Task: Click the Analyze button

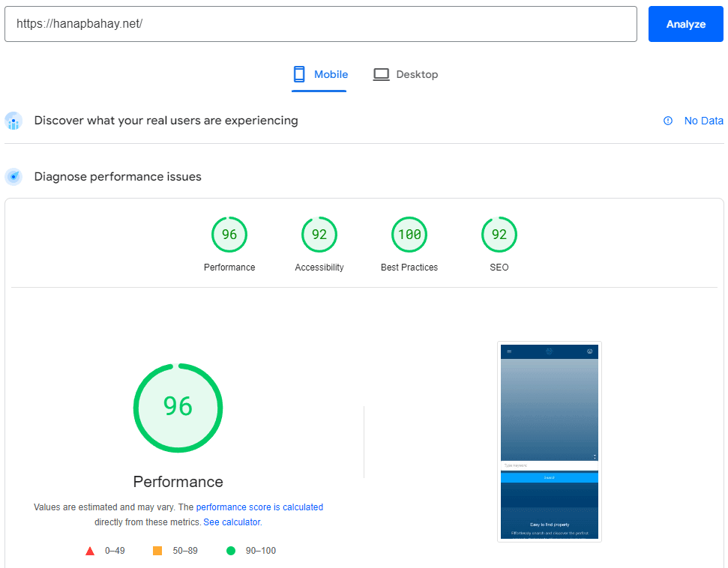Action: (x=685, y=24)
